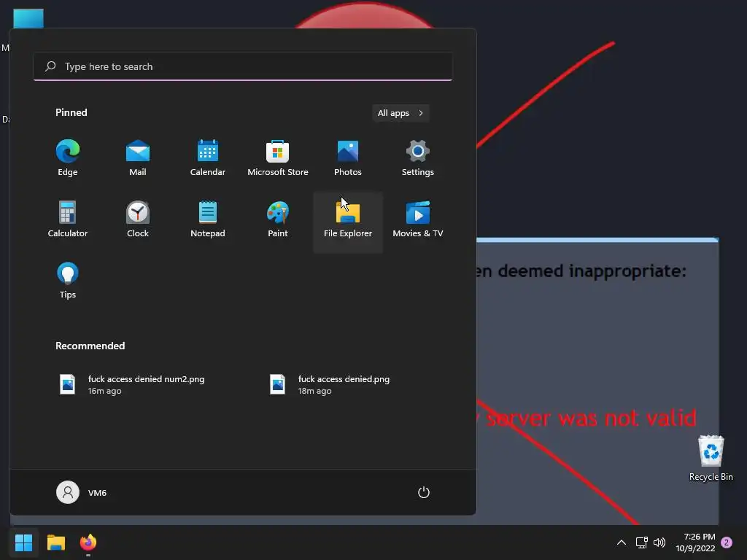Select the Recycle Bin on desktop
The image size is (747, 560).
point(711,458)
